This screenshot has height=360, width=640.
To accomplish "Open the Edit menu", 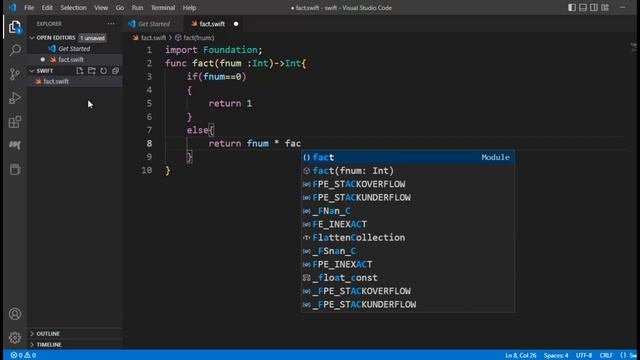I will click(x=47, y=7).
